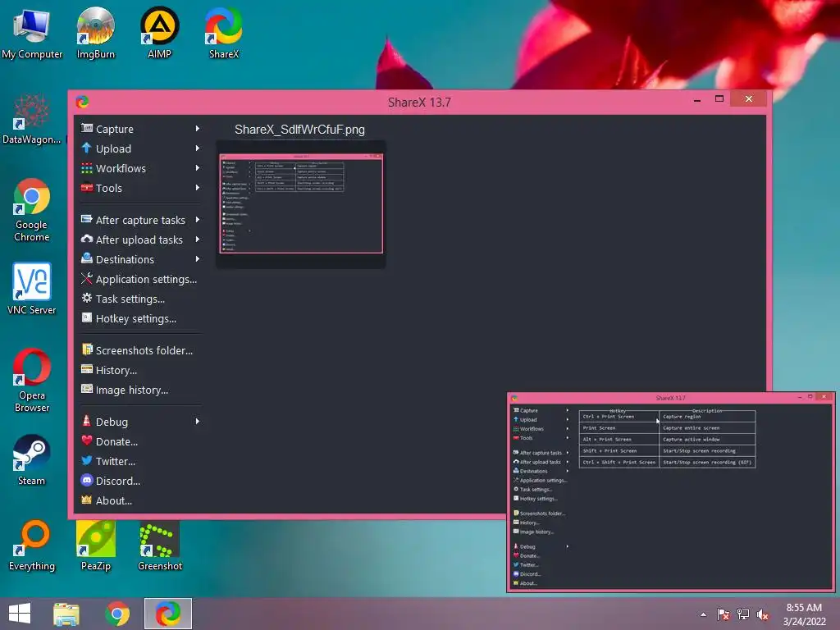Viewport: 840px width, 630px height.
Task: Click the Task settings gear icon
Action: click(87, 298)
